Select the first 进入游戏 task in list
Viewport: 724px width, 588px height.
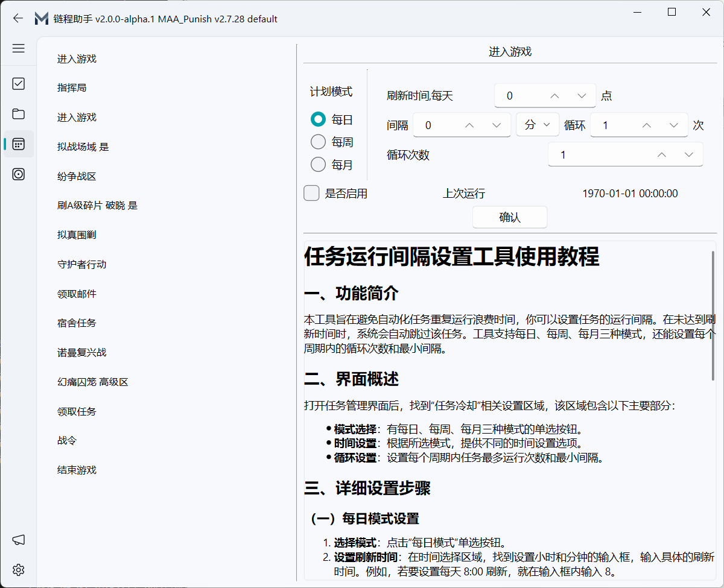(77, 59)
